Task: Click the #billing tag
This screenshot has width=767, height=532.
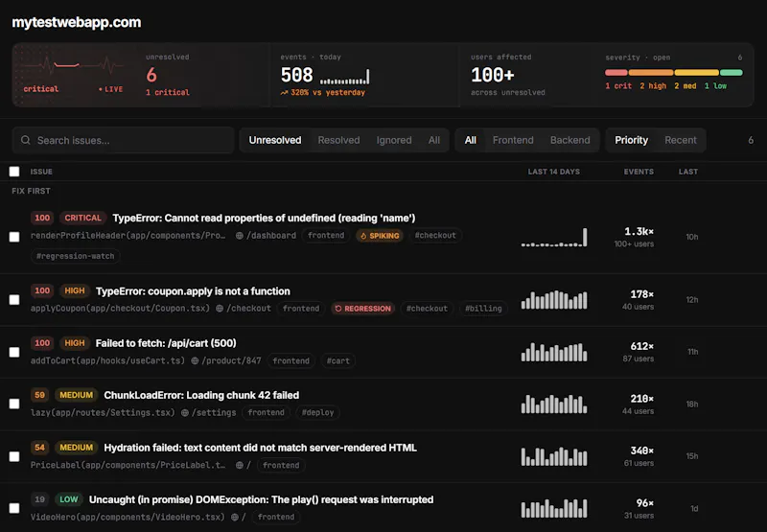Action: click(x=483, y=309)
